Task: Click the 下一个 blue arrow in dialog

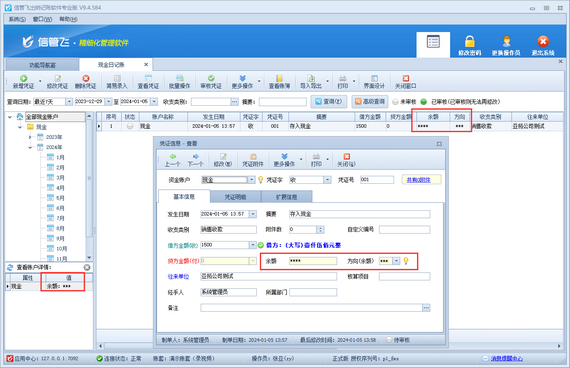Action: [196, 156]
